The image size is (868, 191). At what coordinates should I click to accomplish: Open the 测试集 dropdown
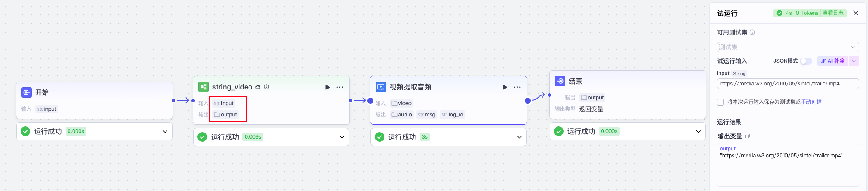click(788, 47)
